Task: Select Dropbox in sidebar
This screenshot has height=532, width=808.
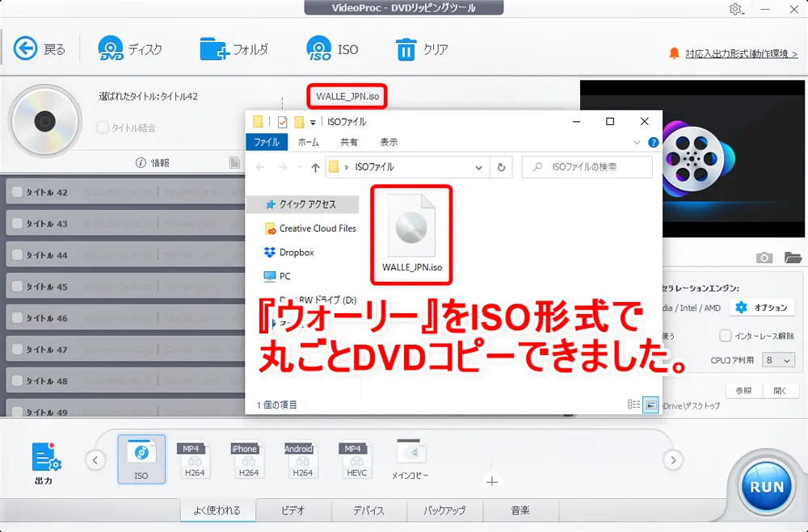Action: coord(289,253)
